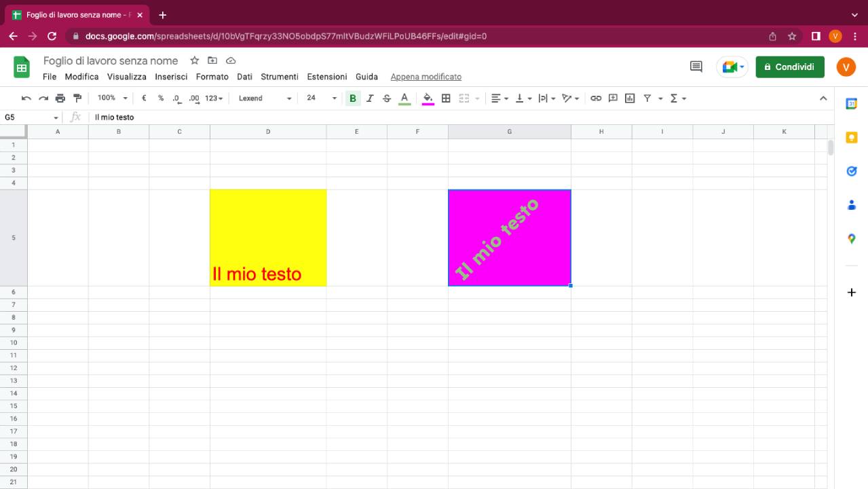Open Google Calendar side panel
868x489 pixels.
[x=852, y=104]
